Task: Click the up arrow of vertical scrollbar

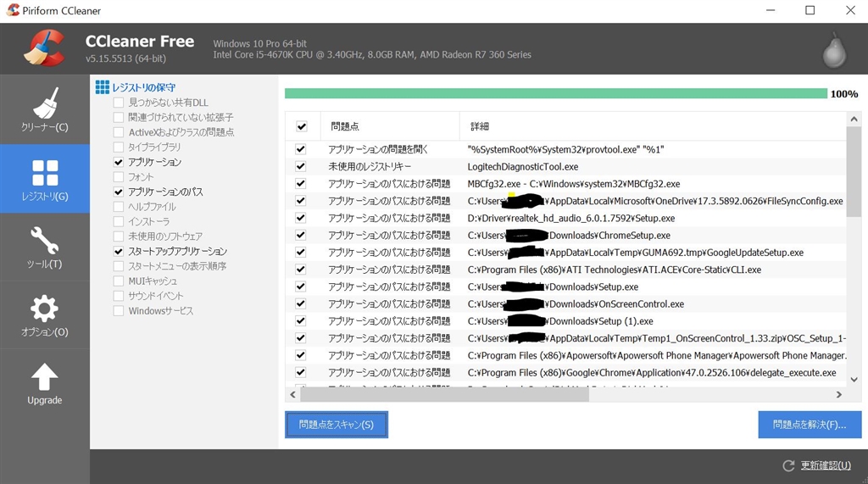Action: (x=854, y=119)
